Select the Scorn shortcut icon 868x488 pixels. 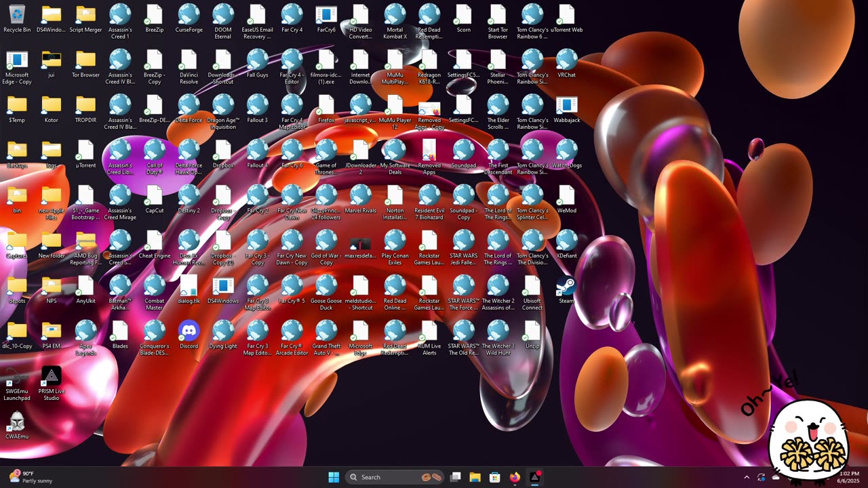[464, 19]
